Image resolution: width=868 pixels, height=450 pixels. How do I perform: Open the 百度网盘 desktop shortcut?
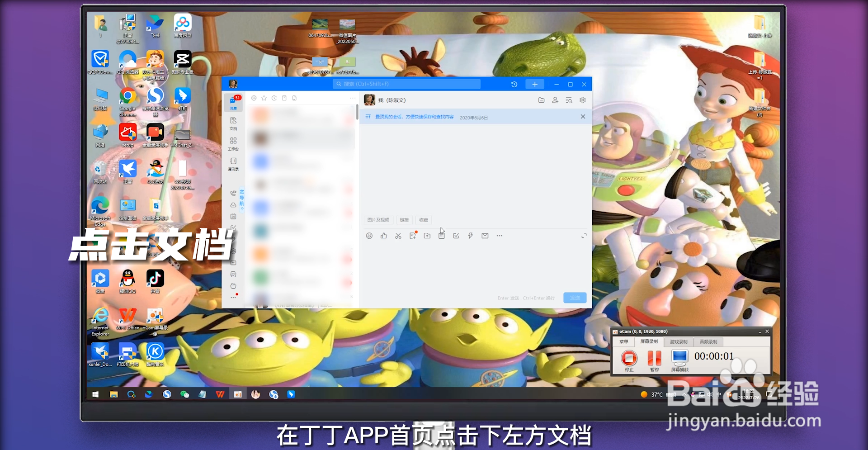tap(183, 26)
